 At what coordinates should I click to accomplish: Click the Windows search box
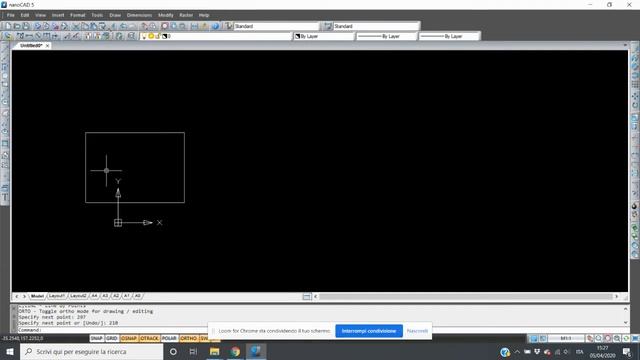(91, 351)
